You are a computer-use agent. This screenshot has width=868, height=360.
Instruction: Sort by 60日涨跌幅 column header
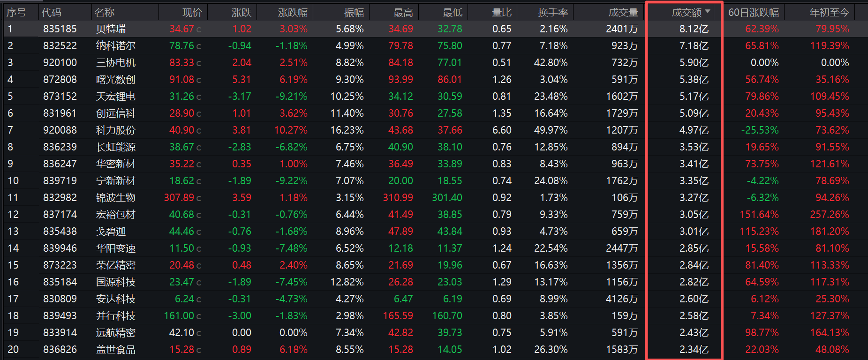pyautogui.click(x=754, y=13)
